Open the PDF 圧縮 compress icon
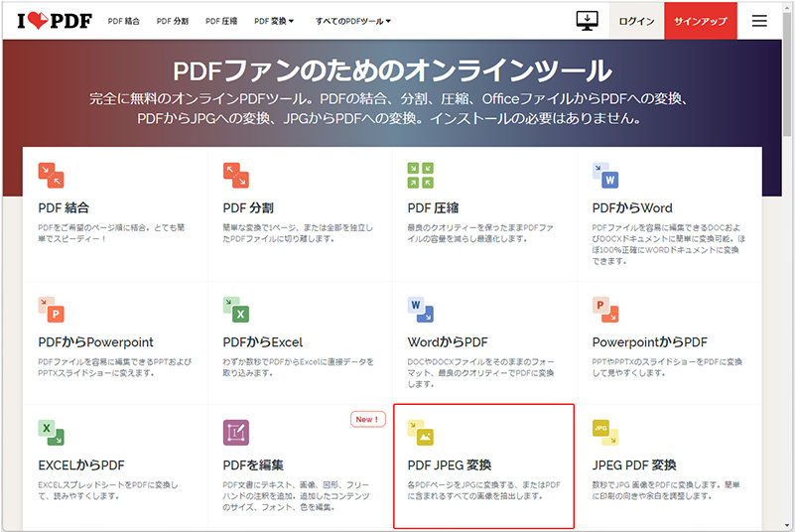The width and height of the screenshot is (795, 532). coord(420,175)
